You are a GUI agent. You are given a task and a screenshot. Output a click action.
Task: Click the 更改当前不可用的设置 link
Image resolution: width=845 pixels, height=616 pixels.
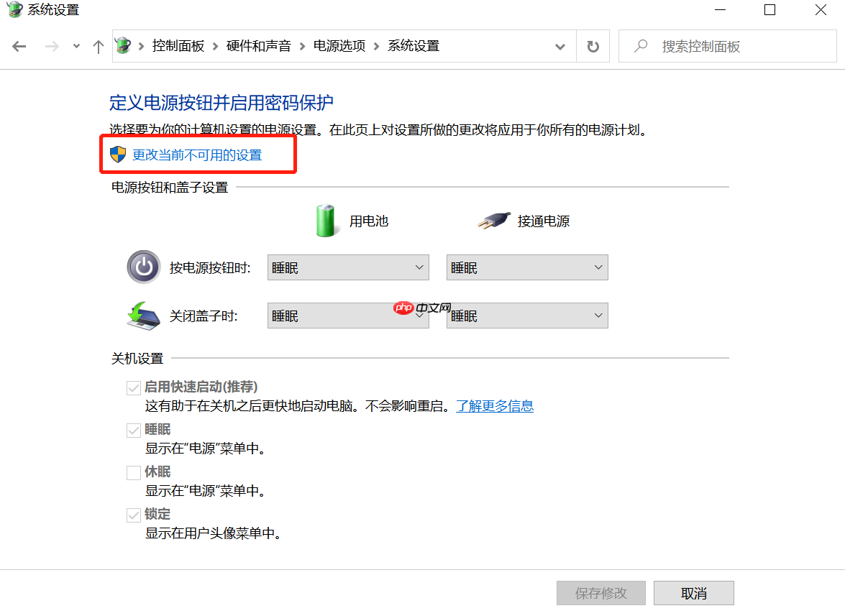(198, 154)
